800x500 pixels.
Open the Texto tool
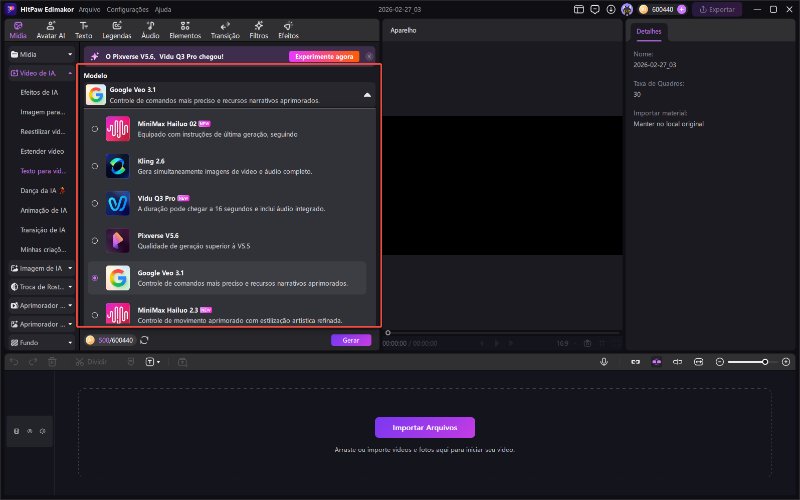pos(84,30)
